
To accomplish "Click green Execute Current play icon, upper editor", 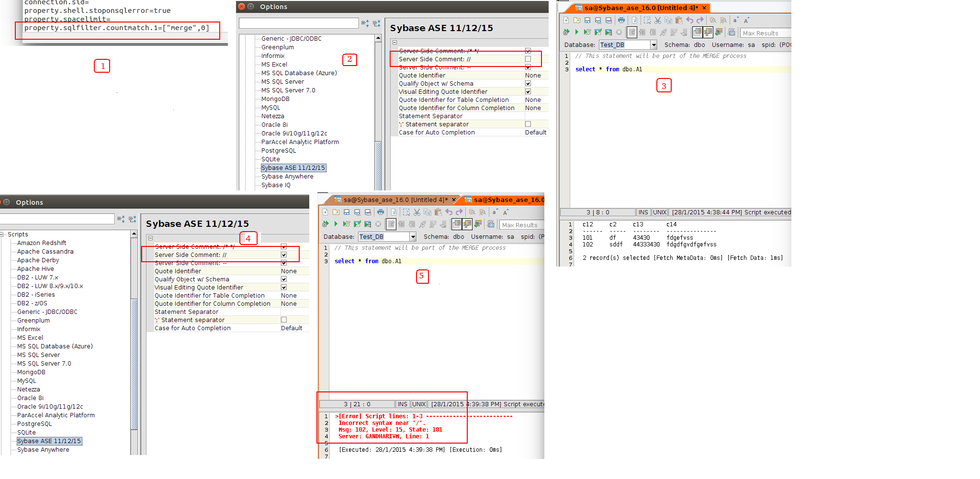I will pyautogui.click(x=577, y=32).
